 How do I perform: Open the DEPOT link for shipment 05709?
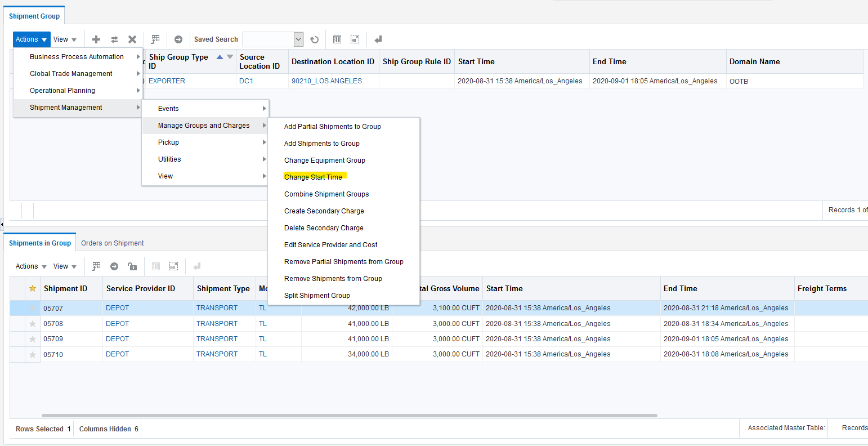tap(117, 339)
